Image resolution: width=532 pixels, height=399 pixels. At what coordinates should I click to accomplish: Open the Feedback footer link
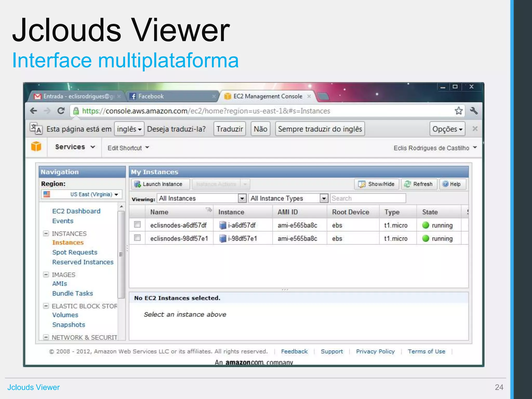[x=294, y=351]
